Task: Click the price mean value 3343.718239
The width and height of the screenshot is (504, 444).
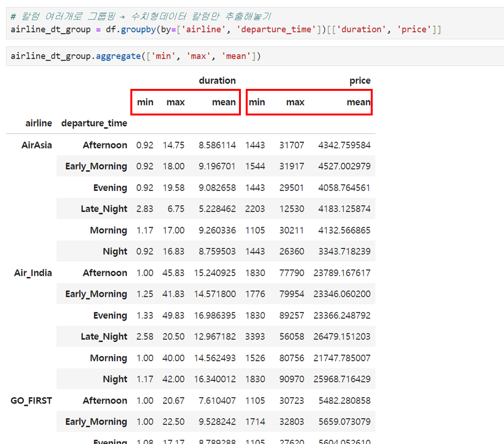Action: [344, 251]
